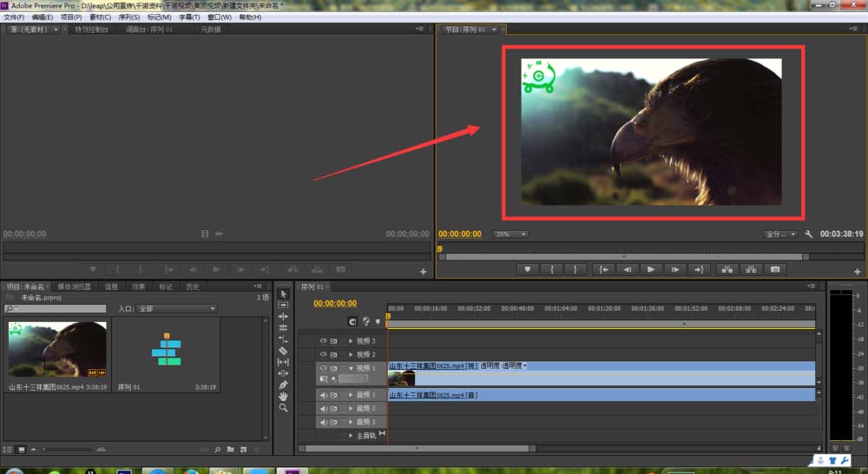Toggle visibility eye of 视频 2 track
The width and height of the screenshot is (868, 474).
coord(323,354)
